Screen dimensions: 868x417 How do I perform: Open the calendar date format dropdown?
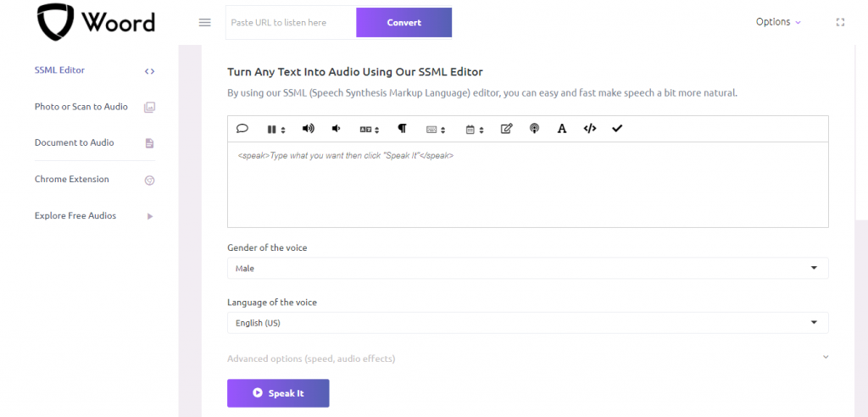pos(475,130)
